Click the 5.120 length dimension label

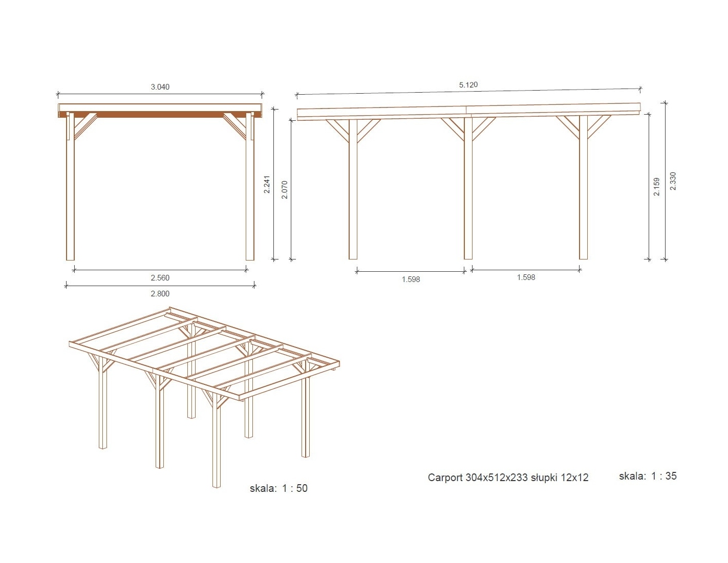pyautogui.click(x=468, y=85)
